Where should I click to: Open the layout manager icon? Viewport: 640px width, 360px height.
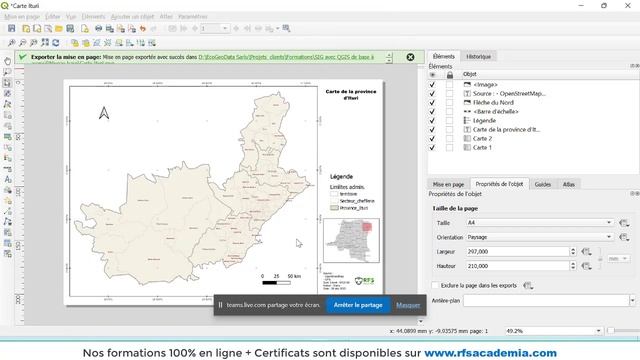pyautogui.click(x=48, y=28)
